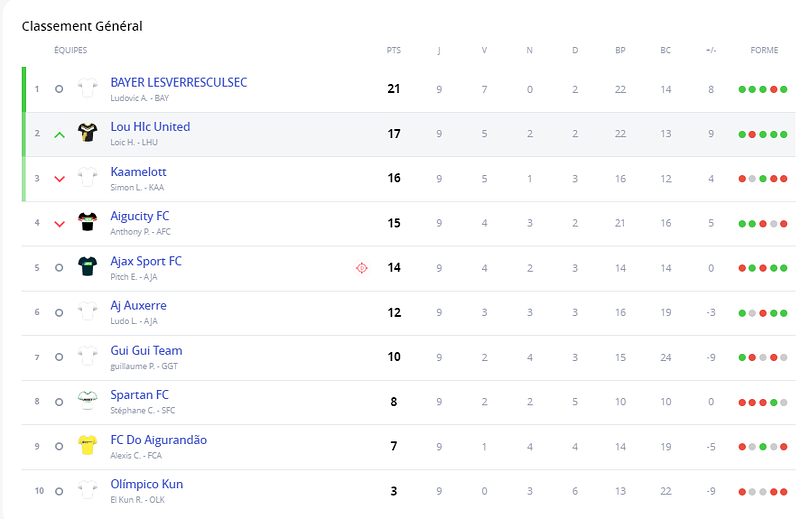Click Olímpico Kun white jersey icon
800x519 pixels.
click(x=87, y=490)
